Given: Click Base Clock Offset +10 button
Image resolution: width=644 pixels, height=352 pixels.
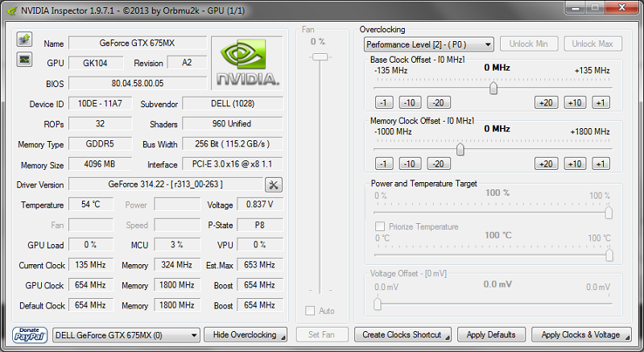Looking at the screenshot, I should [x=575, y=102].
